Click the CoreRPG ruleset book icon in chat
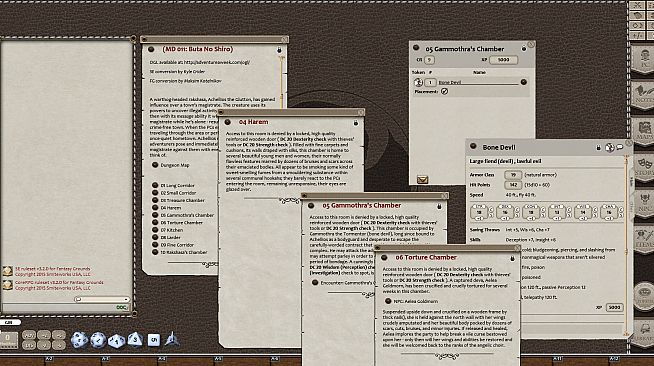The height and width of the screenshot is (366, 654). [x=8, y=285]
